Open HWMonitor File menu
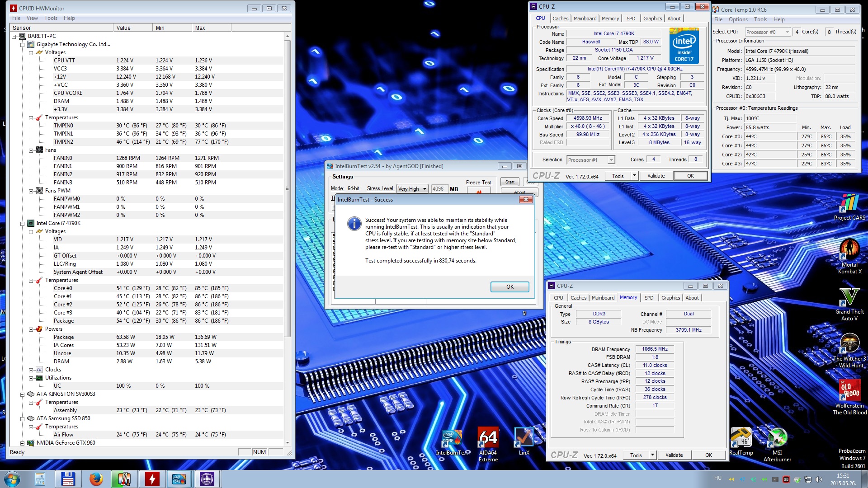This screenshot has height=488, width=868. click(16, 18)
